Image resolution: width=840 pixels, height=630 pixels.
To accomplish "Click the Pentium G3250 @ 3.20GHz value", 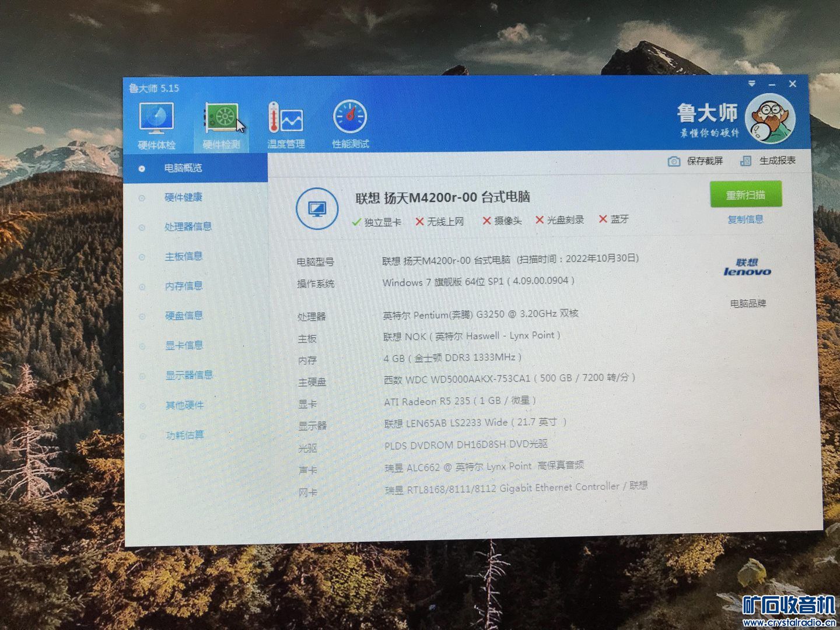I will (x=481, y=314).
